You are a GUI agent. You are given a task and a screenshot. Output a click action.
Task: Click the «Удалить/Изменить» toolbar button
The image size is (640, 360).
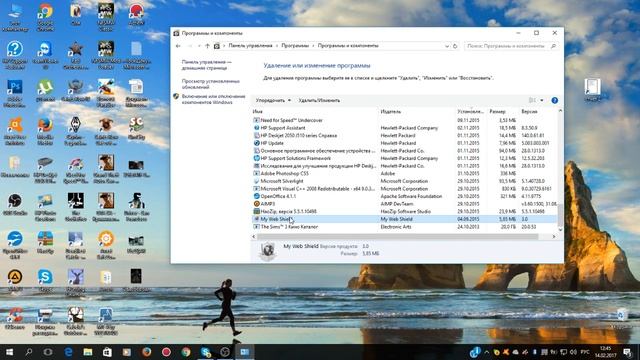click(x=319, y=100)
